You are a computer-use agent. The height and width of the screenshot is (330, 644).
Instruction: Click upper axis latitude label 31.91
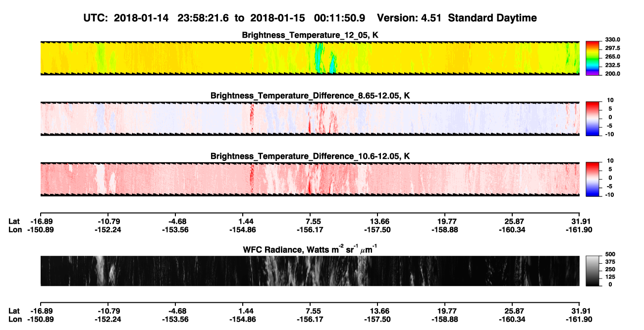point(580,221)
